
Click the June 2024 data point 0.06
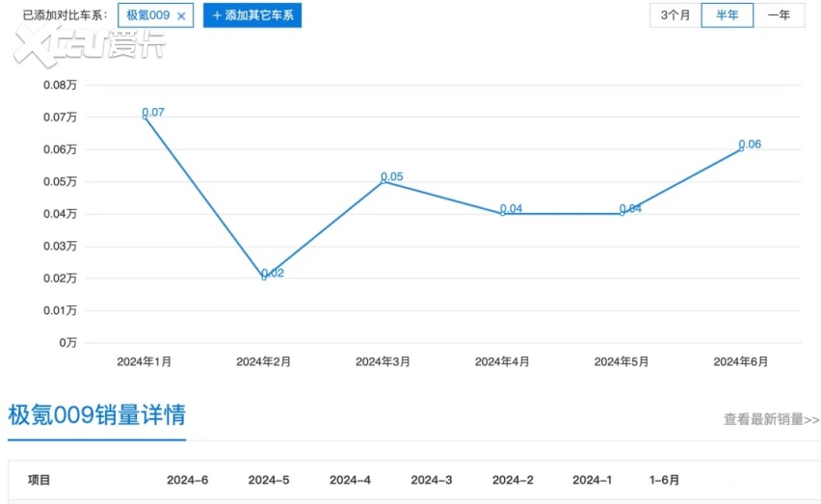point(741,149)
